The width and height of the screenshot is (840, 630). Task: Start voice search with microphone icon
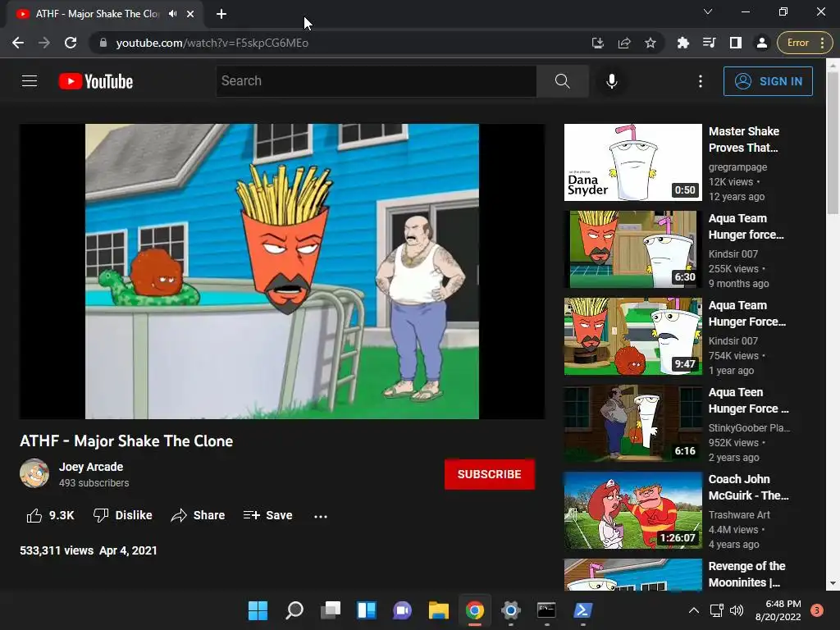[x=612, y=81]
